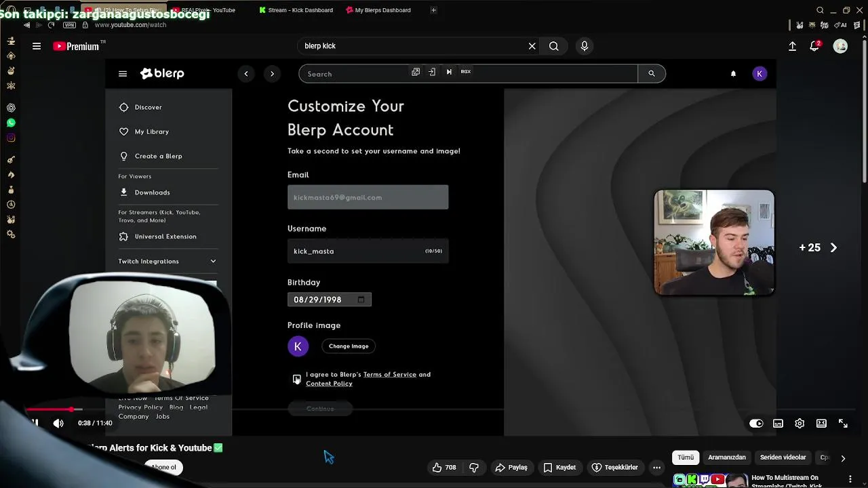Open the How To Multistream video thumbnail
The height and width of the screenshot is (488, 868).
coord(710,481)
